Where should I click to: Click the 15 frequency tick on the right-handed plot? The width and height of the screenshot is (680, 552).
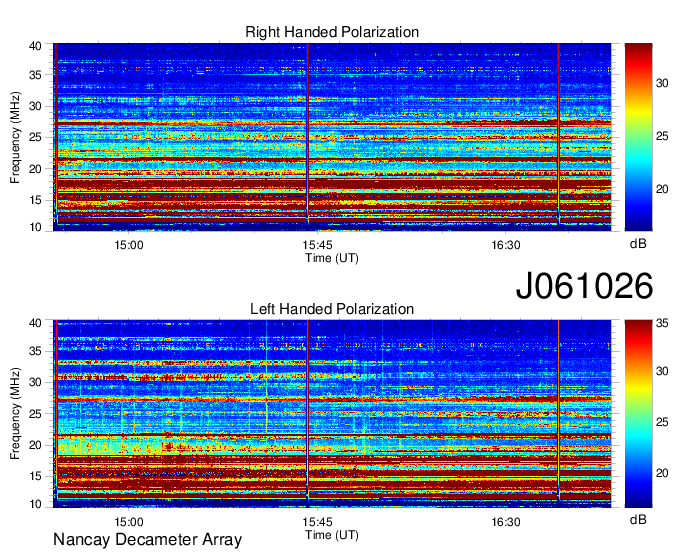pyautogui.click(x=35, y=200)
